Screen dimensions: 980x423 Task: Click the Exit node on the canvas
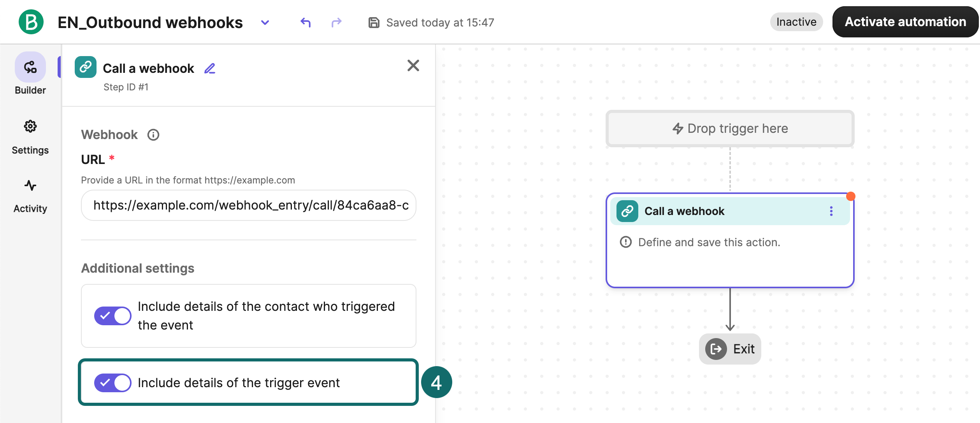[729, 349]
